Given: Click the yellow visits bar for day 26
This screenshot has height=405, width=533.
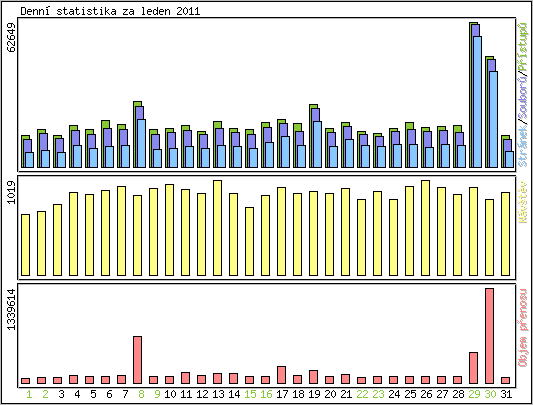Looking at the screenshot, I should (426, 228).
